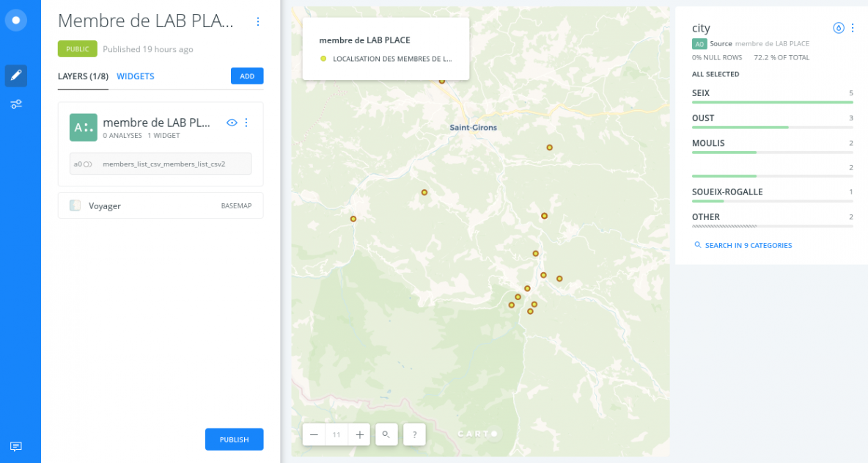Image resolution: width=868 pixels, height=463 pixels.
Task: Click the zoom level 11 indicator
Action: coord(336,435)
